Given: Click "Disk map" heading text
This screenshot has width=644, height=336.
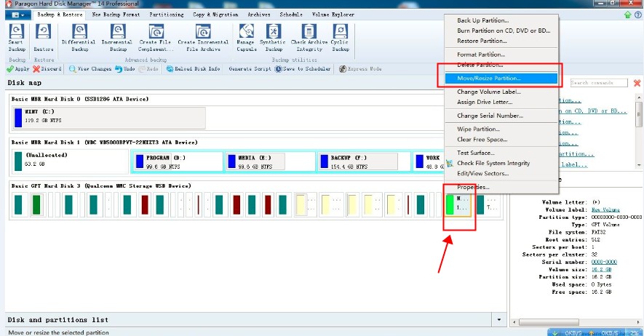Looking at the screenshot, I should pos(24,83).
